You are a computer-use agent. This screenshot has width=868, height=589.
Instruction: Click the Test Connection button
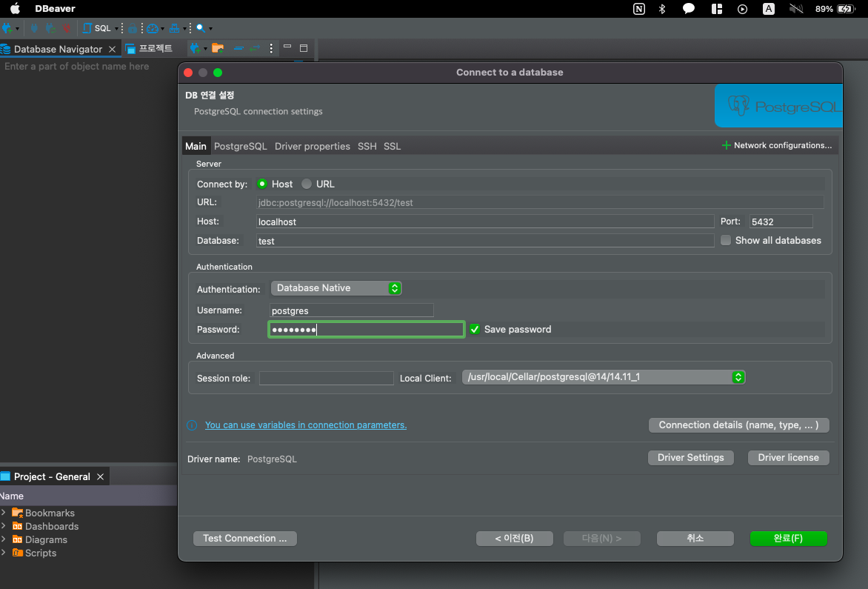click(x=244, y=538)
